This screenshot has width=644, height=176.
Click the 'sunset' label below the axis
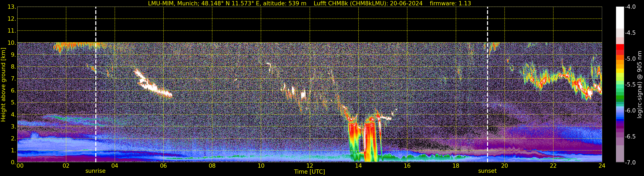487,171
